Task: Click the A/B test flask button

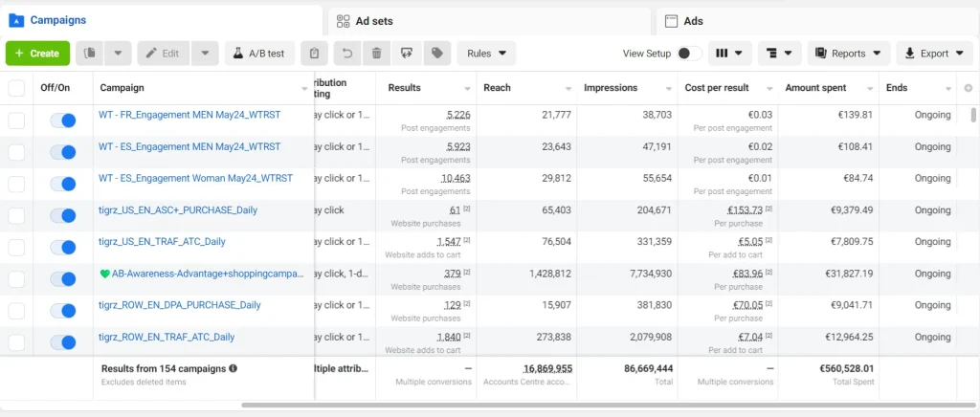Action: [x=259, y=54]
